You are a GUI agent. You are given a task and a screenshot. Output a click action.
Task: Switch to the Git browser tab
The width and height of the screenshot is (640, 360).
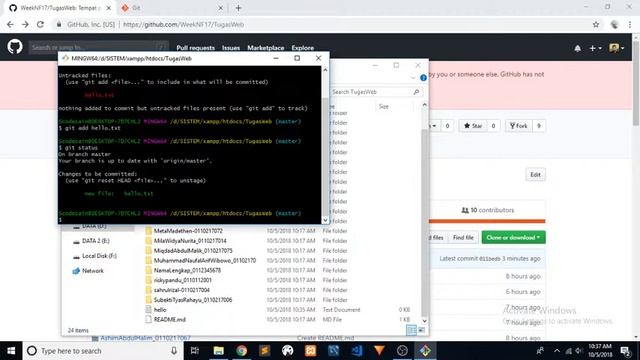pos(172,8)
